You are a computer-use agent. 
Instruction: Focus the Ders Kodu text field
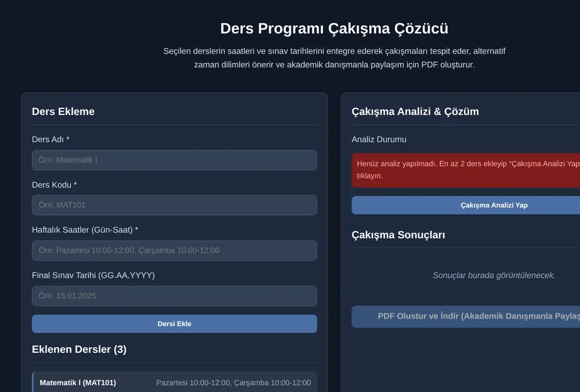pyautogui.click(x=174, y=205)
